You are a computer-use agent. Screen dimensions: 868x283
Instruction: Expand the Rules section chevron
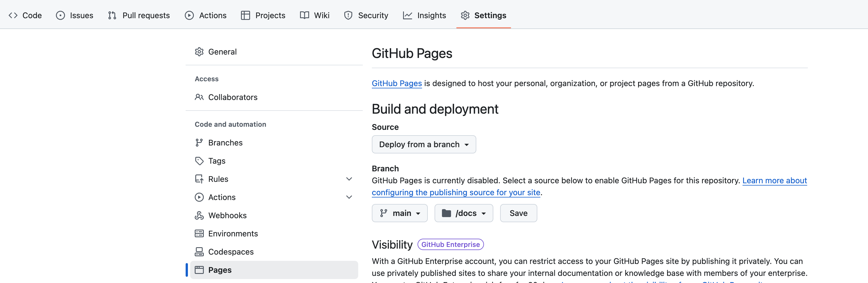349,179
